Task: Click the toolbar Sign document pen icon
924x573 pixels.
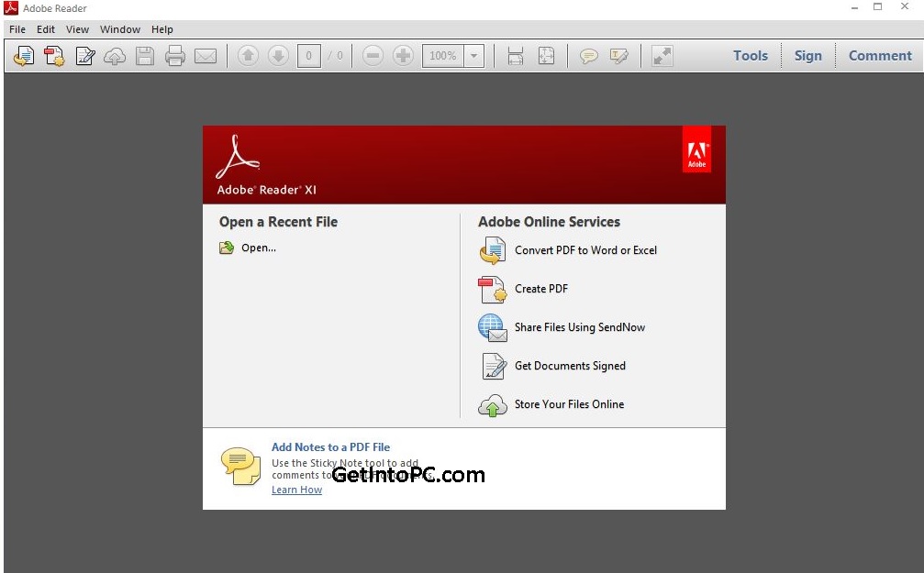Action: 84,56
